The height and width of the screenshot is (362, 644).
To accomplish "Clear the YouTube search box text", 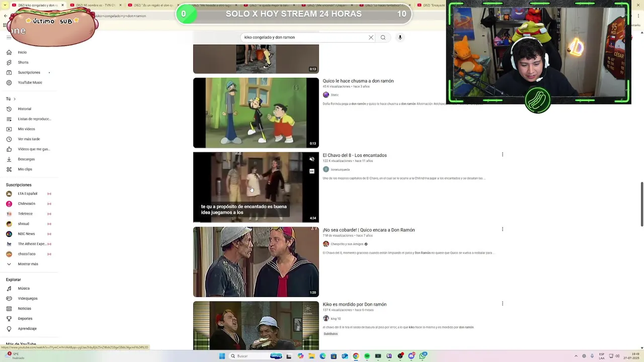I will click(x=371, y=37).
